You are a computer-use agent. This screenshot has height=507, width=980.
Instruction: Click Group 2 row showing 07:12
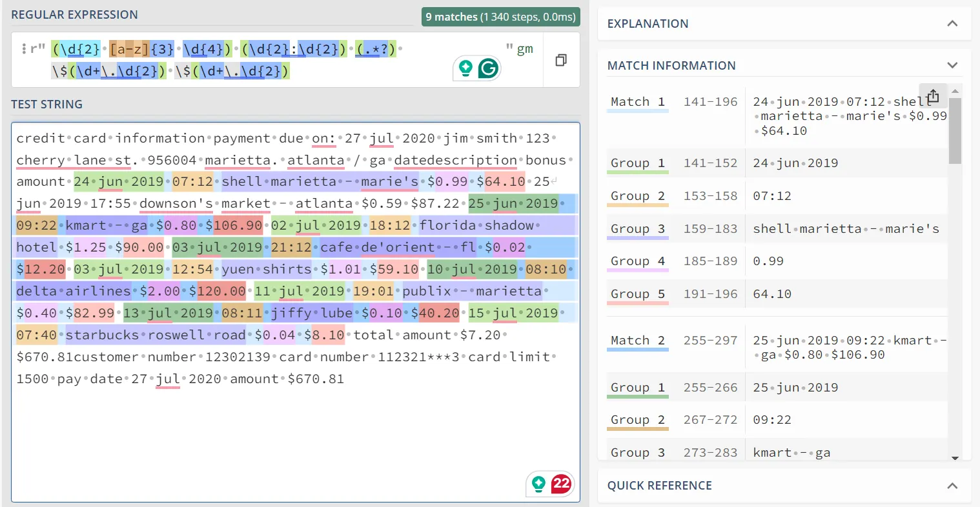pyautogui.click(x=777, y=196)
